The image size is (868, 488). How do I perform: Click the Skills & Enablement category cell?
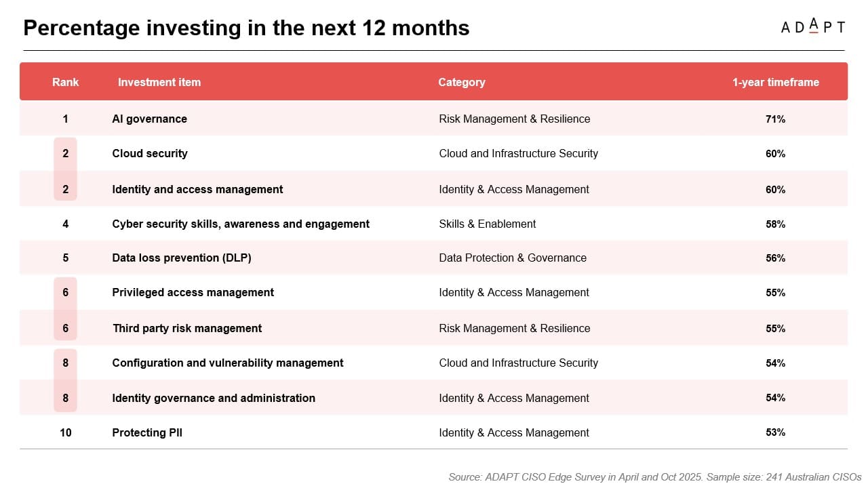coord(488,224)
